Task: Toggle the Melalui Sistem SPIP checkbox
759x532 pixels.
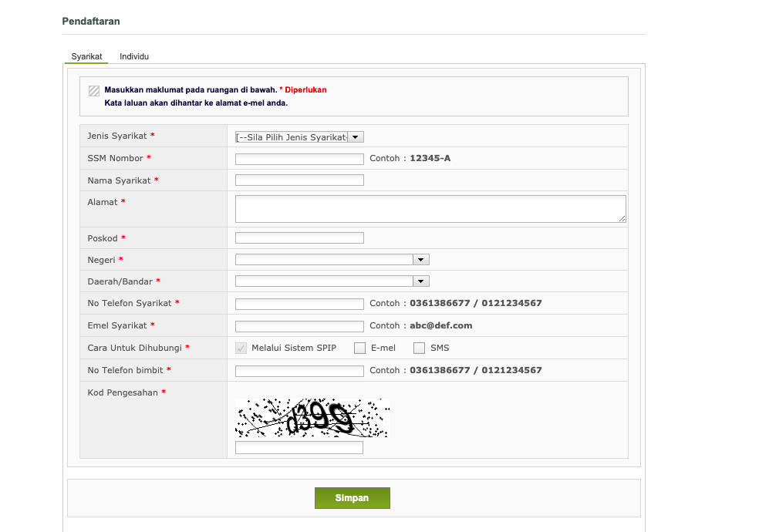Action: [241, 348]
